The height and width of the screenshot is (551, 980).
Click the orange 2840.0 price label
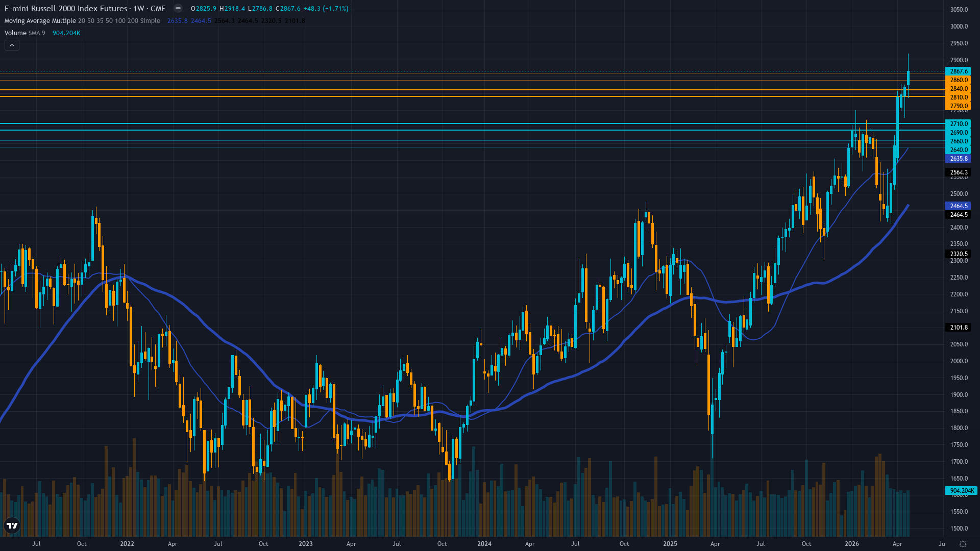point(958,89)
